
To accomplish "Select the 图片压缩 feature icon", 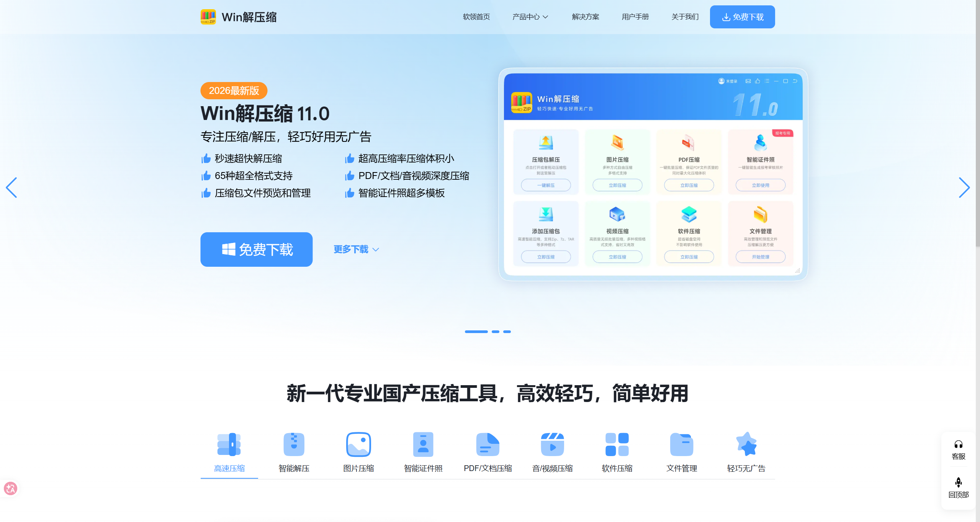I will coord(358,445).
